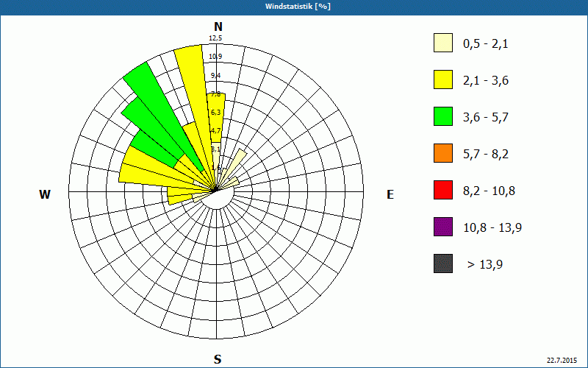Click the legend label '5,7 - 8,2'

click(x=486, y=155)
